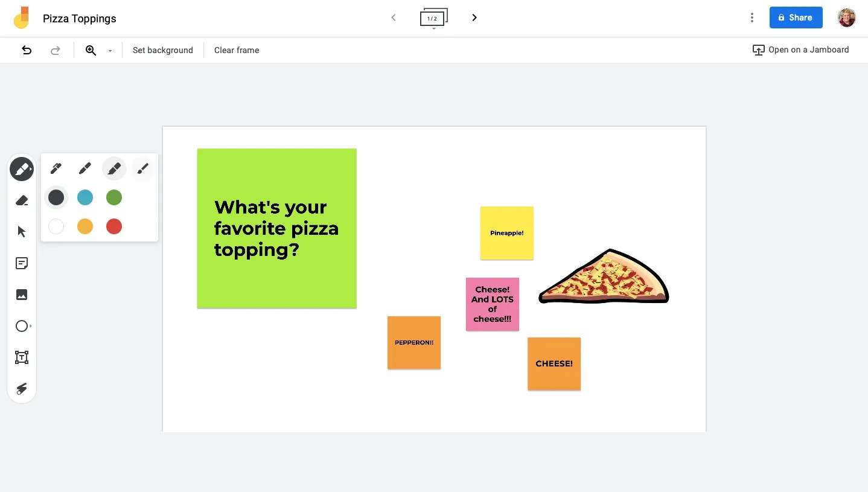This screenshot has width=868, height=492.
Task: Click Clear frame
Action: 237,50
